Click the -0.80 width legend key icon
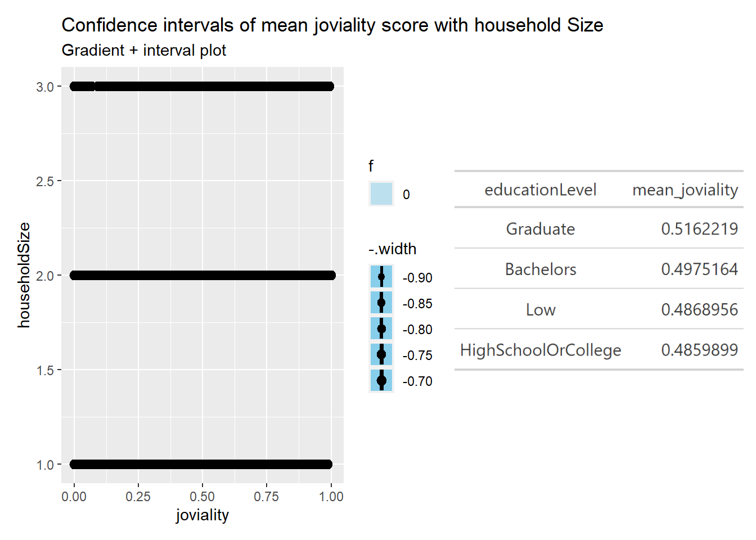This screenshot has height=540, width=756. click(x=381, y=329)
